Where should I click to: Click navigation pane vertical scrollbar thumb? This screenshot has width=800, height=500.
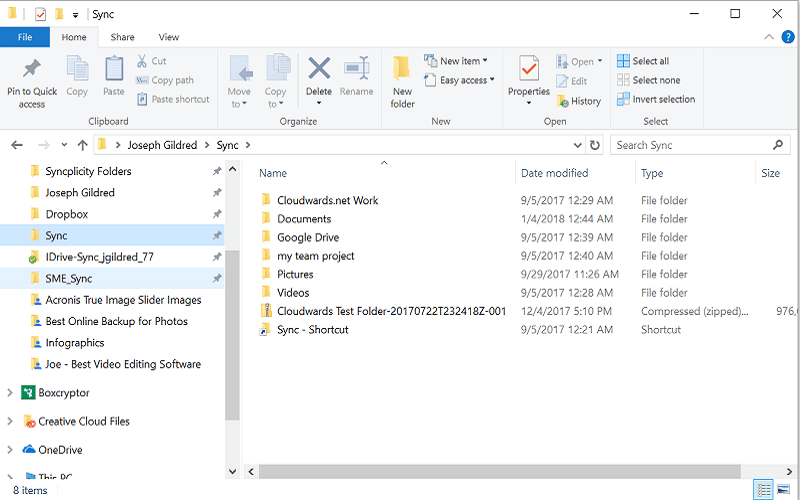[232, 335]
